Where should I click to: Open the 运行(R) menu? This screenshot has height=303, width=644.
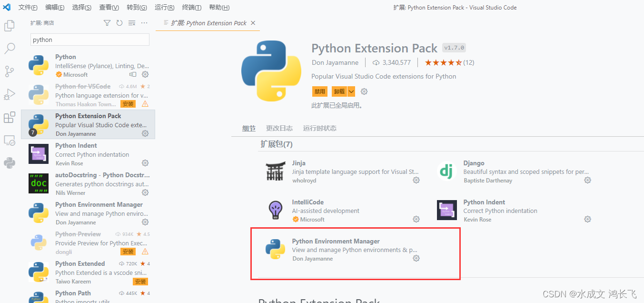click(164, 8)
